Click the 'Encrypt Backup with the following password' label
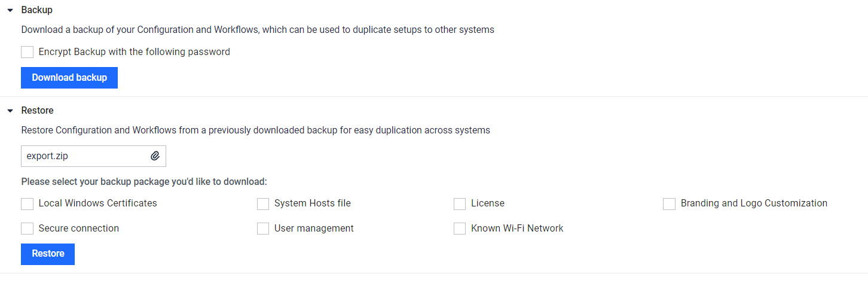 click(x=134, y=52)
